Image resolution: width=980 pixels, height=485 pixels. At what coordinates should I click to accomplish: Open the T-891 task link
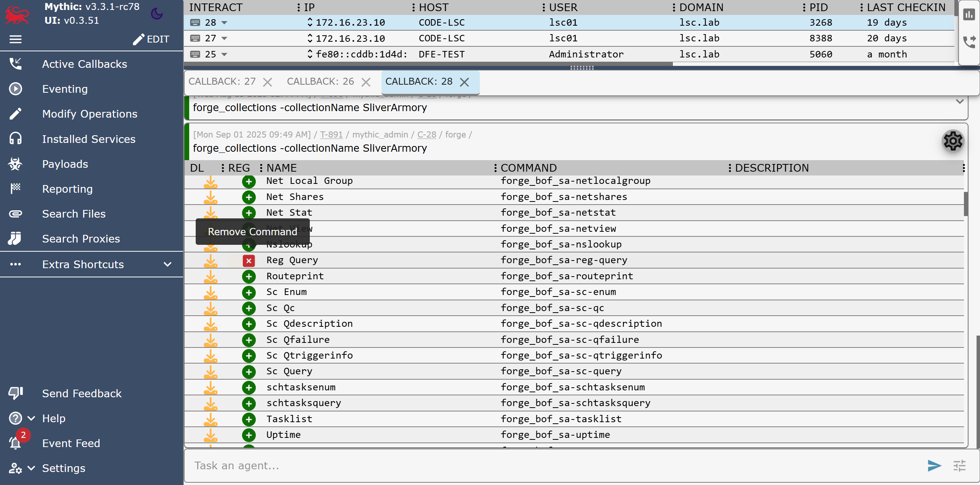(x=331, y=134)
